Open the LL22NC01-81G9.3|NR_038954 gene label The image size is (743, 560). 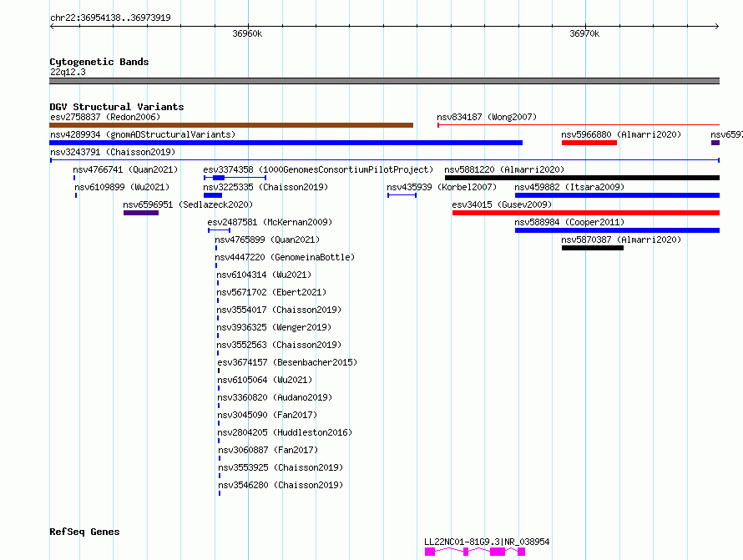(x=487, y=542)
